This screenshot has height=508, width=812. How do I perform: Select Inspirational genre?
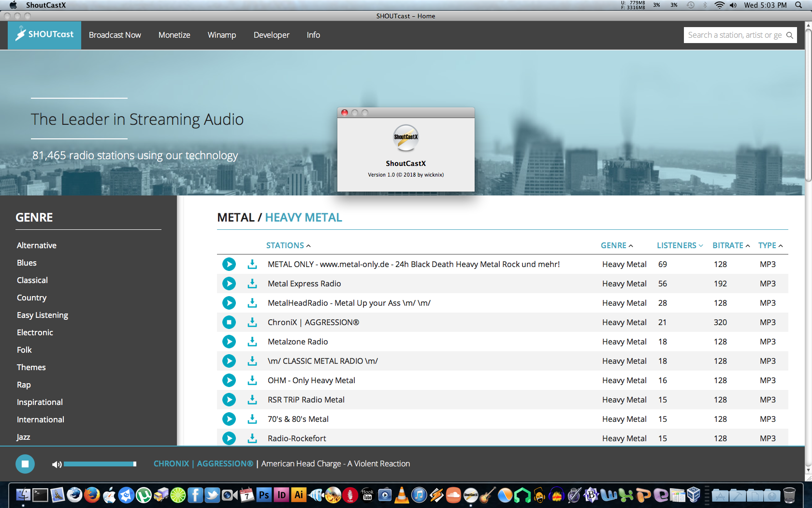pos(40,402)
